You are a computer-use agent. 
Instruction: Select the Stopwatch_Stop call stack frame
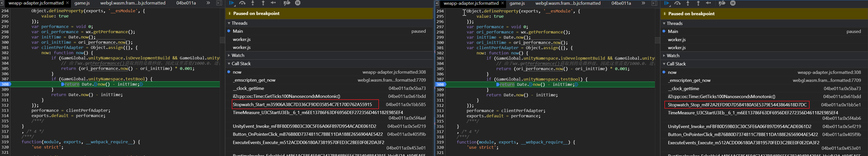(x=764, y=105)
